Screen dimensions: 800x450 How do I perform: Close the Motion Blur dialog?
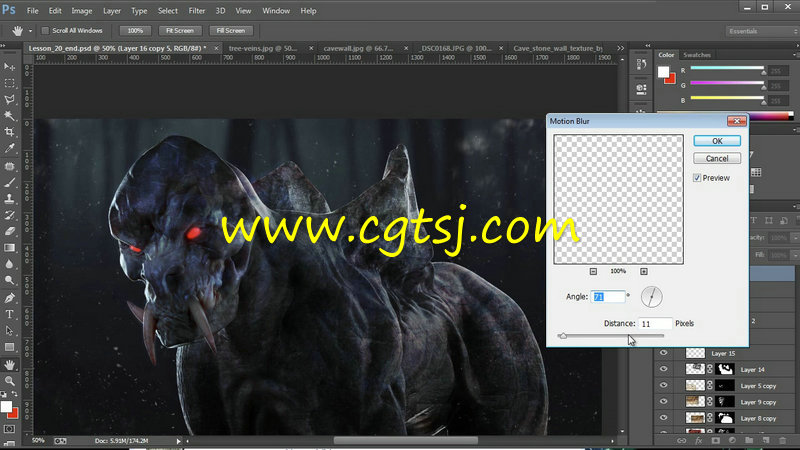[x=736, y=121]
